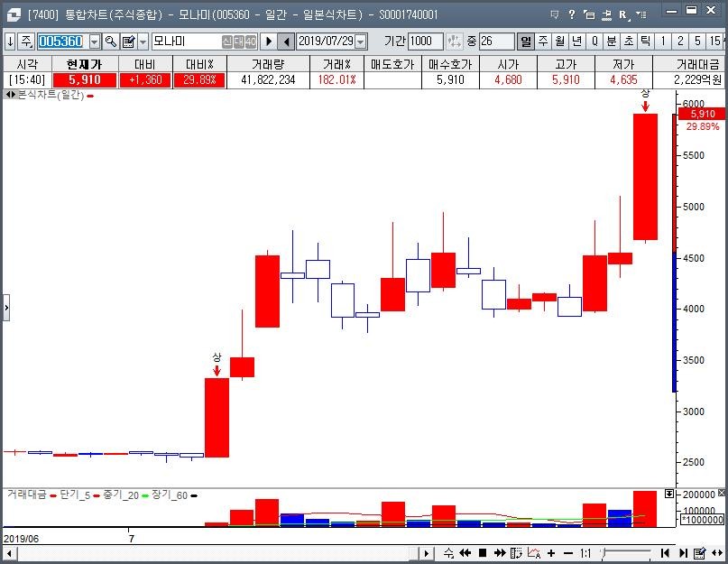728x564 pixels.
Task: Click the stock search magnifier icon
Action: coord(111,42)
